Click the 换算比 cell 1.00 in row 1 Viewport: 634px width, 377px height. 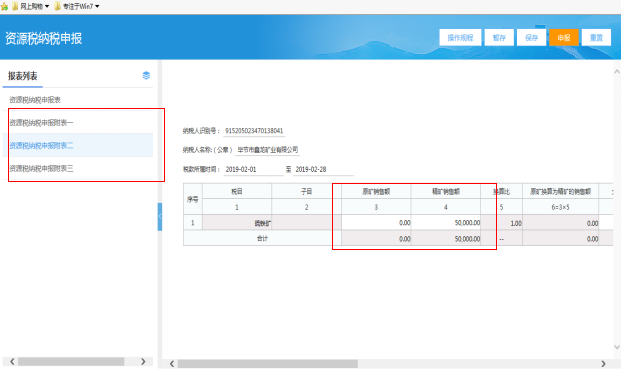point(502,223)
